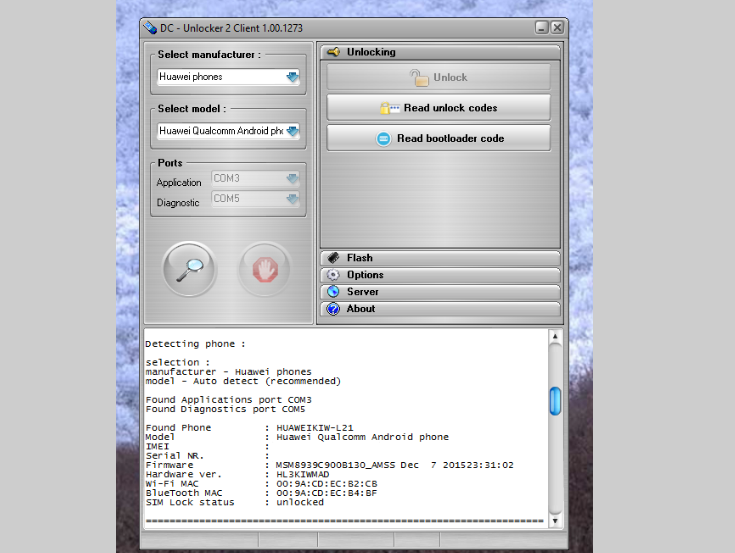
Task: Click the magnifying glass detect button
Action: pos(189,269)
